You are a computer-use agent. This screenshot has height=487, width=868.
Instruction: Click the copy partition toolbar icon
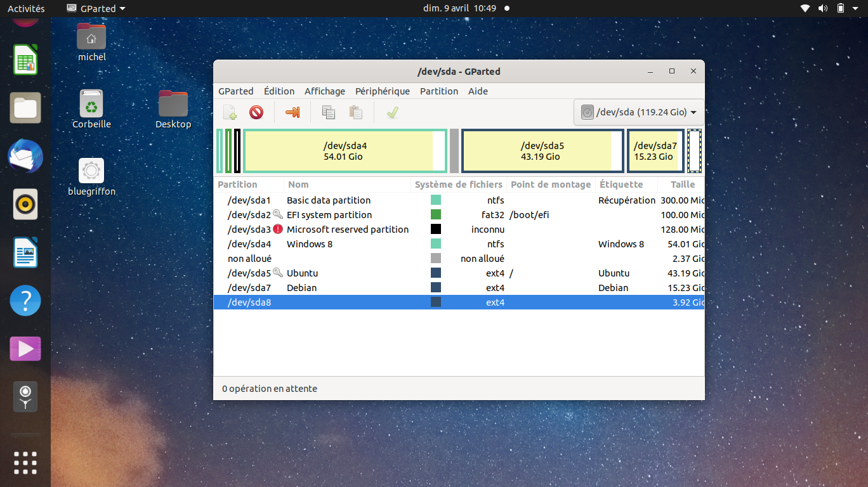pyautogui.click(x=328, y=113)
